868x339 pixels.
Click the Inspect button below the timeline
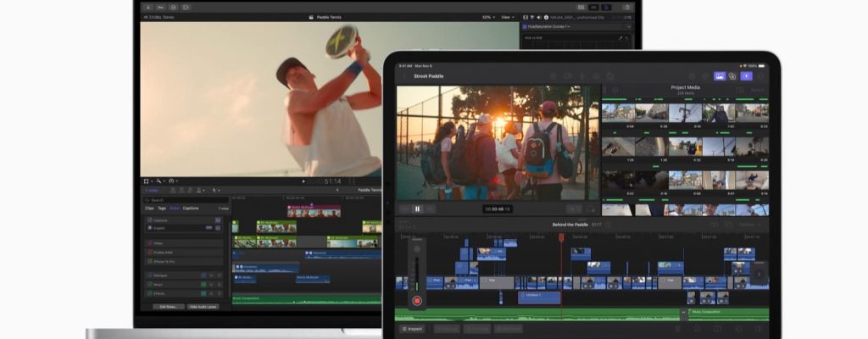(413, 328)
